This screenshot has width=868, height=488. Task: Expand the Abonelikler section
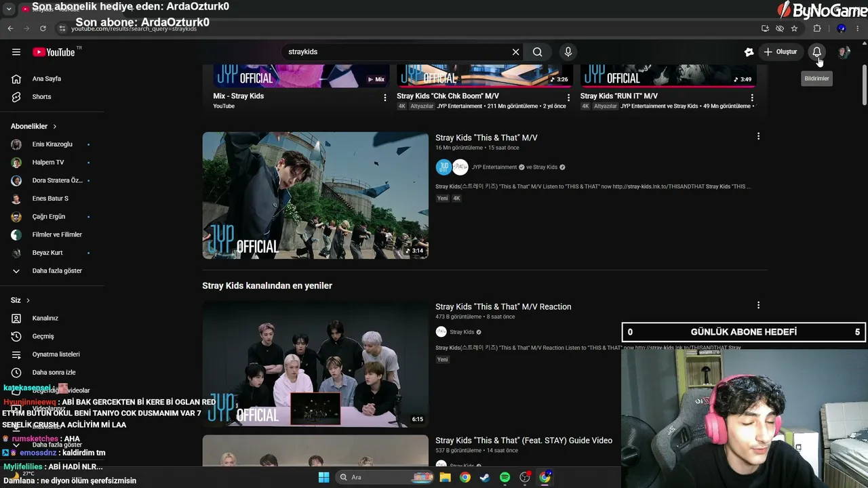pos(34,126)
